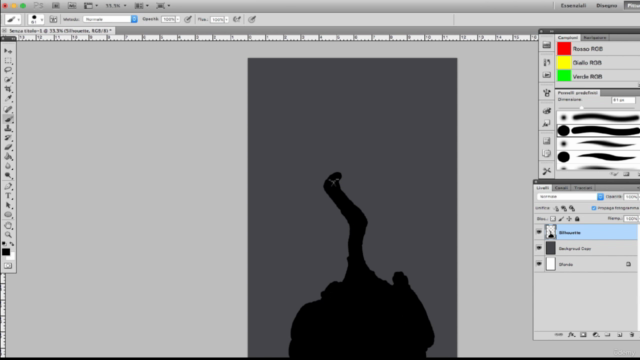Switch to the Tracciati tab
The height and width of the screenshot is (360, 640).
click(x=582, y=188)
